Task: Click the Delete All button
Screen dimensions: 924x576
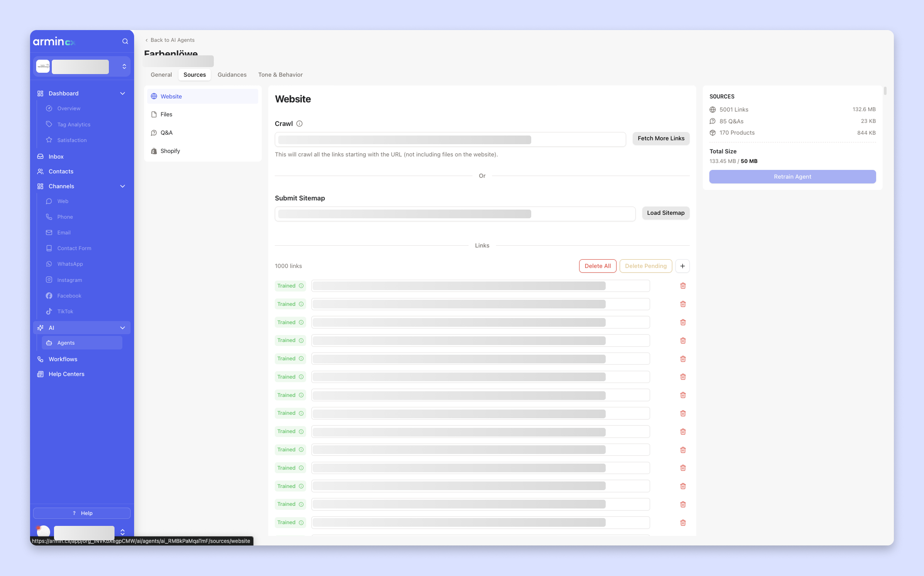Action: pos(597,266)
